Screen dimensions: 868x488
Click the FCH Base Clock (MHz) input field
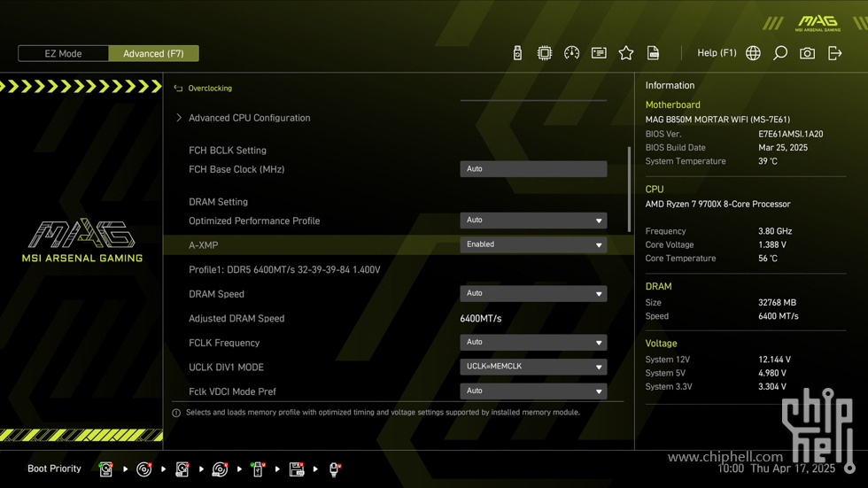[x=533, y=169]
